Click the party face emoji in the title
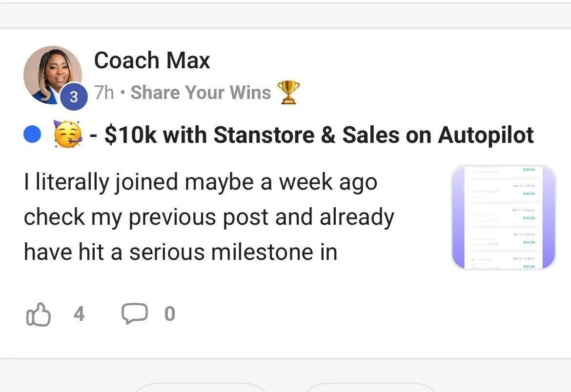571x392 pixels. click(x=67, y=135)
